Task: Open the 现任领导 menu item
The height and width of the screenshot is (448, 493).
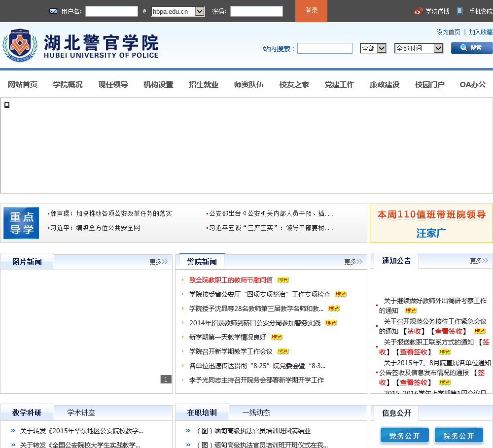Action: point(113,85)
